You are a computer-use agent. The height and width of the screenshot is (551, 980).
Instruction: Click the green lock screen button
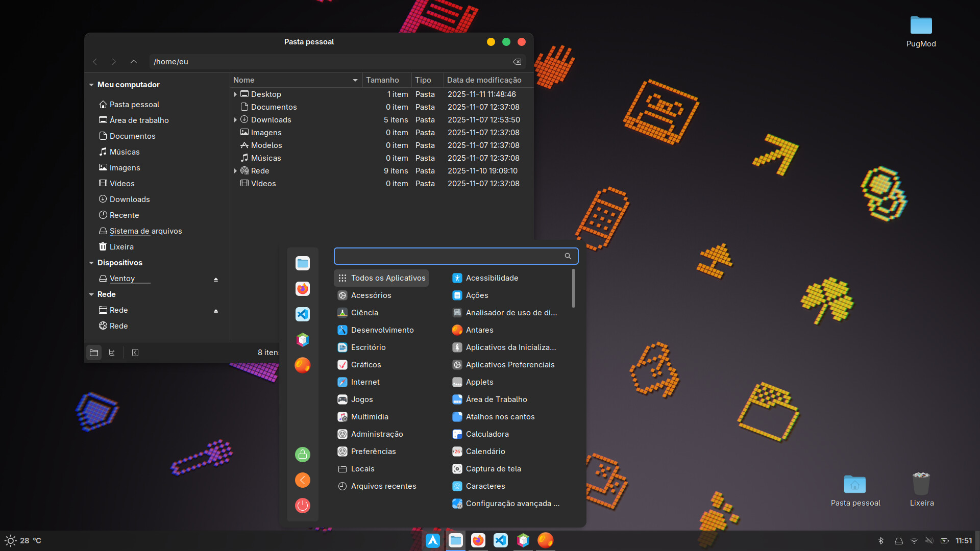tap(303, 454)
